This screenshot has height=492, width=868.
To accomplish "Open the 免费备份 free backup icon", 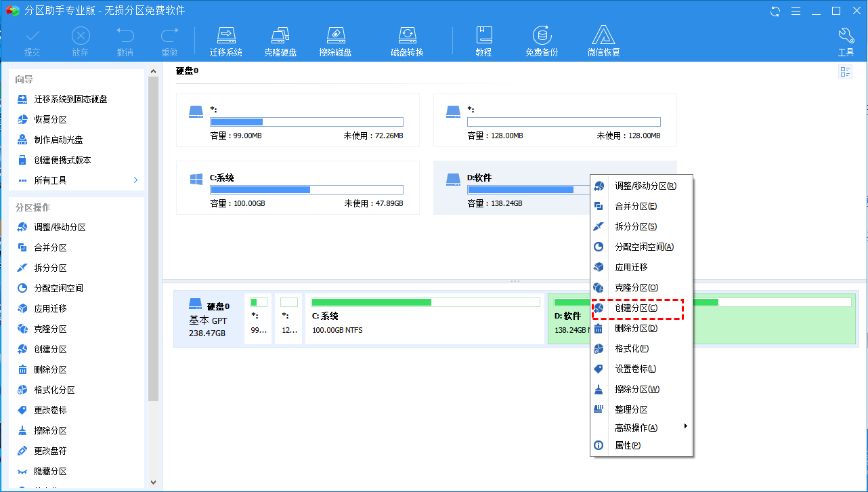I will pos(542,41).
